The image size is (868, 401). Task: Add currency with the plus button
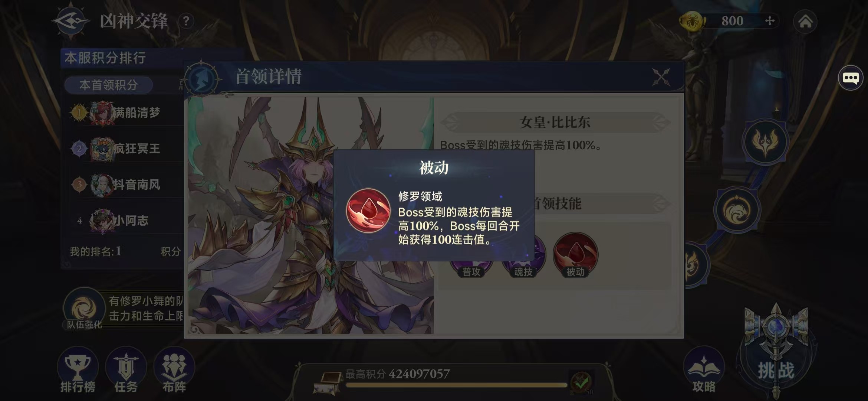[x=770, y=21]
